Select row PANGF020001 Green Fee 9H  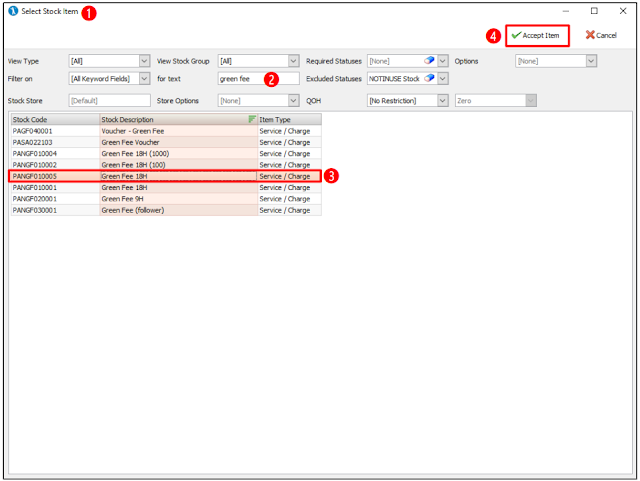point(166,199)
